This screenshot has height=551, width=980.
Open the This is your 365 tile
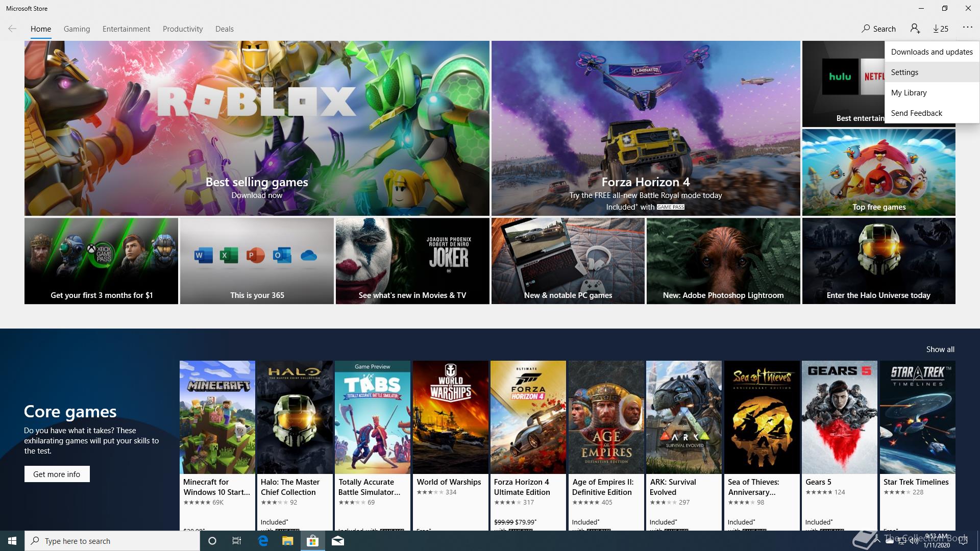(257, 261)
